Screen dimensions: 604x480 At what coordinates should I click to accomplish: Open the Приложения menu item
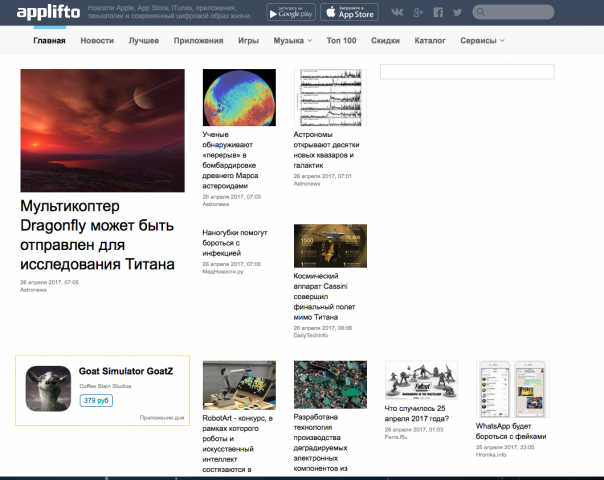point(198,40)
